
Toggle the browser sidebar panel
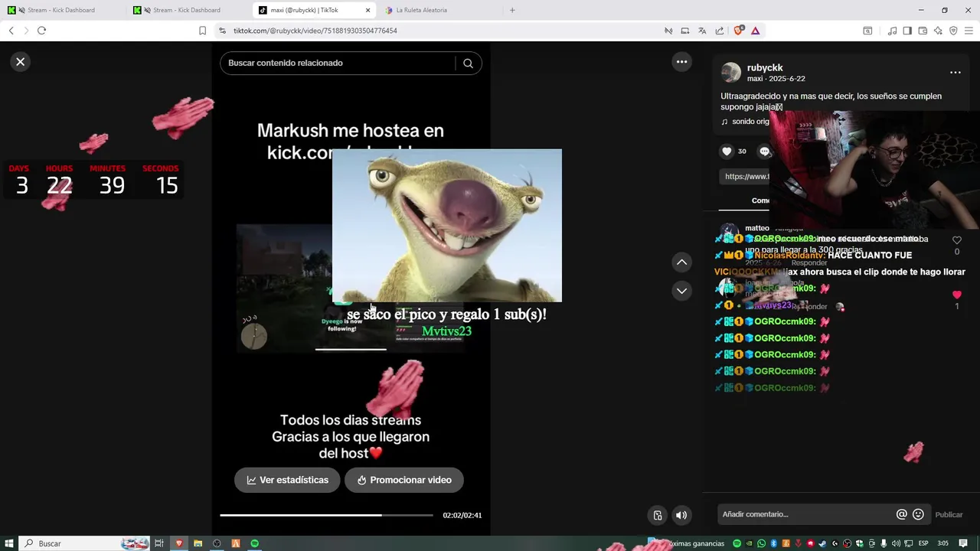[x=907, y=31]
